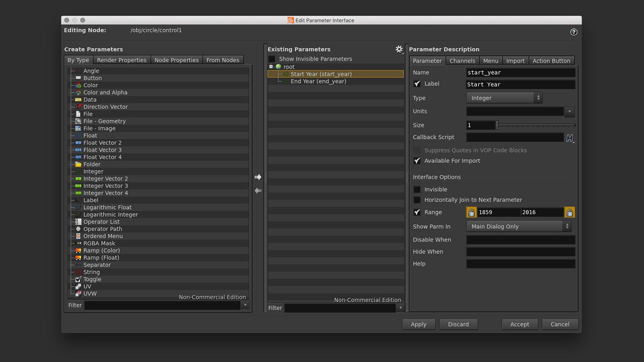Click the Size slider handle
This screenshot has width=644, height=362.
(497, 125)
